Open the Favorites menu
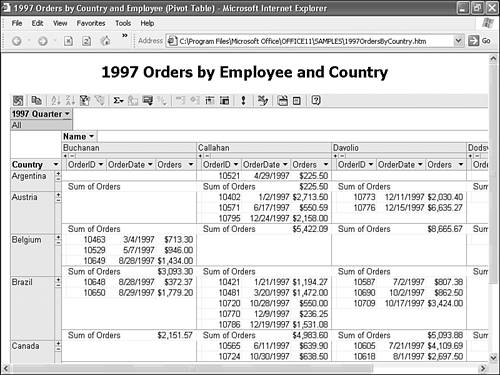The height and width of the screenshot is (375, 500). [91, 23]
